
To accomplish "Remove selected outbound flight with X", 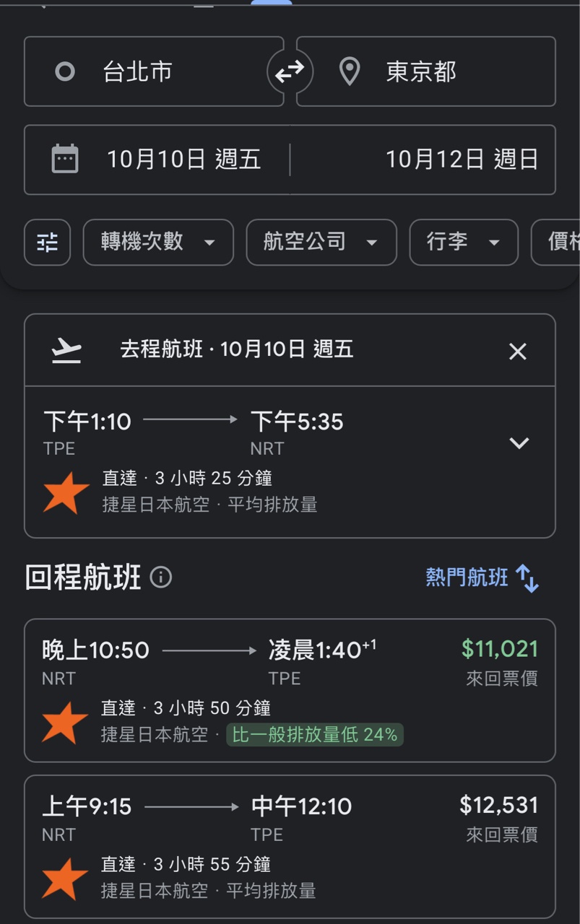I will tap(518, 352).
